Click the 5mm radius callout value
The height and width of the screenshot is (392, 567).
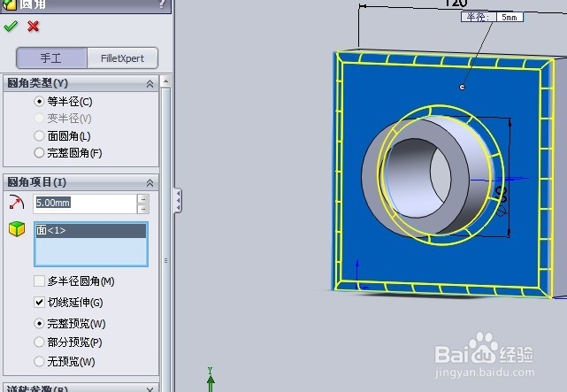tap(510, 17)
